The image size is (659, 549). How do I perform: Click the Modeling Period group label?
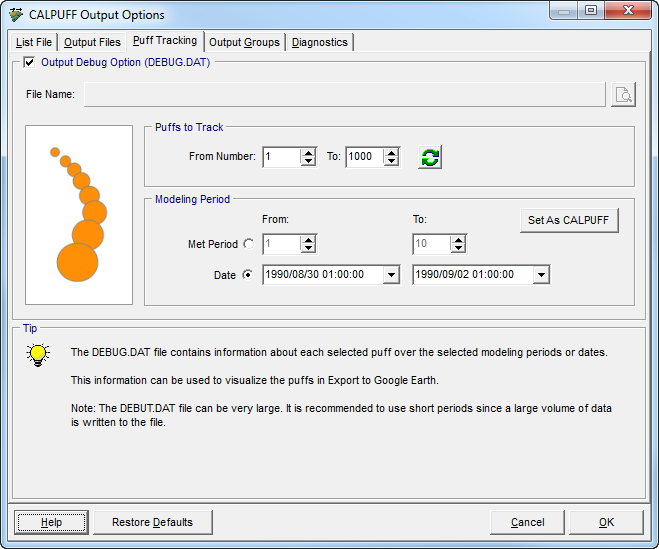[x=192, y=199]
